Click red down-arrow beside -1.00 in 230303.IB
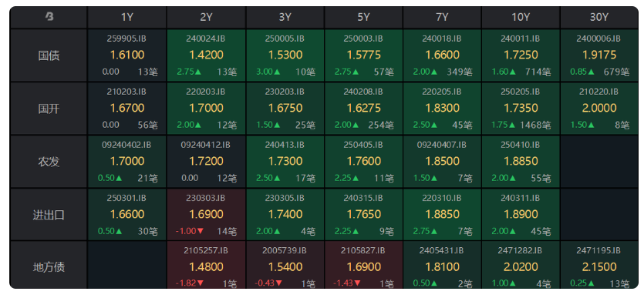The image size is (644, 298). click(x=201, y=231)
